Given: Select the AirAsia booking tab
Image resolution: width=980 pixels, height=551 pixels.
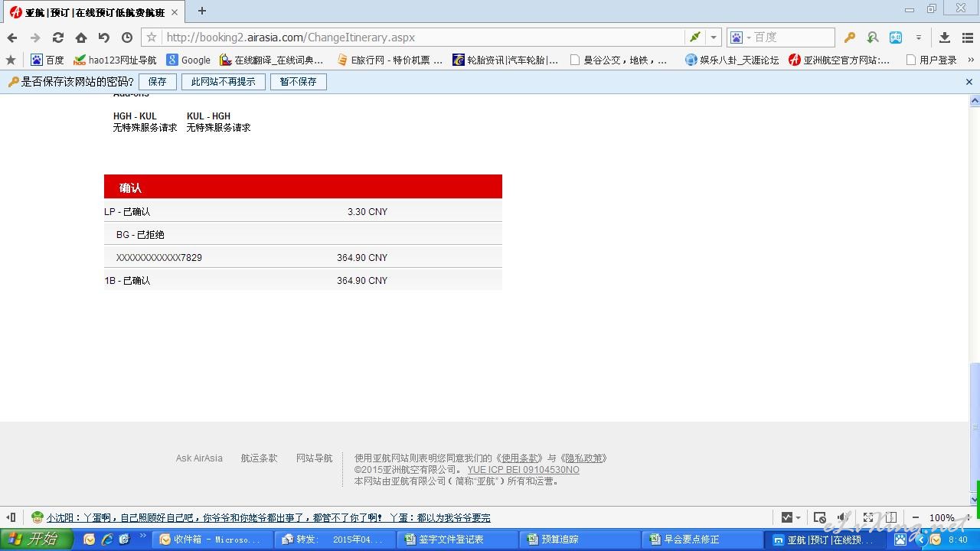Looking at the screenshot, I should [x=93, y=12].
